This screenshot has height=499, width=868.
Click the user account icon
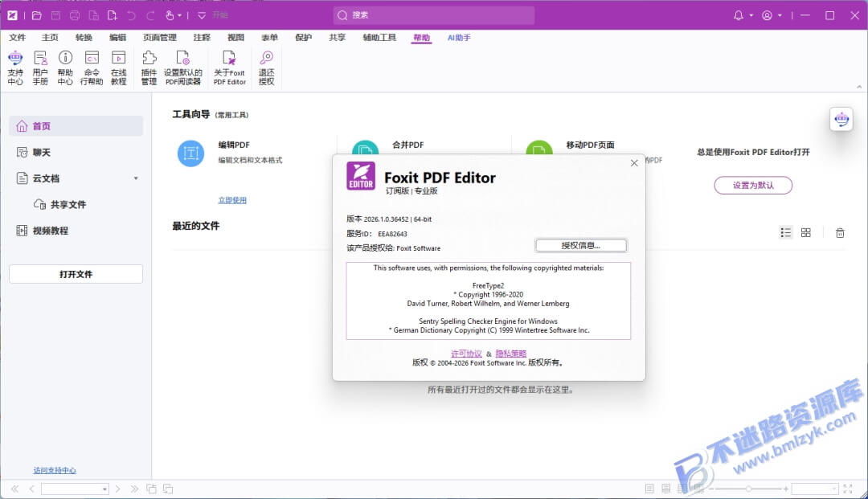click(x=767, y=15)
